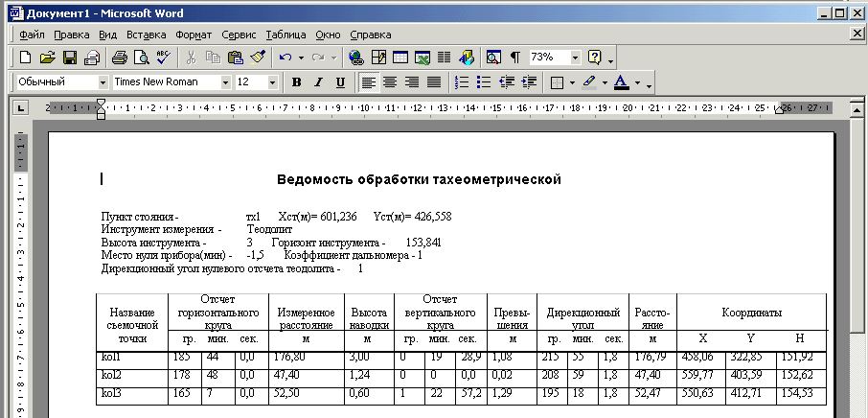Toggle Italic formatting

coord(319,82)
